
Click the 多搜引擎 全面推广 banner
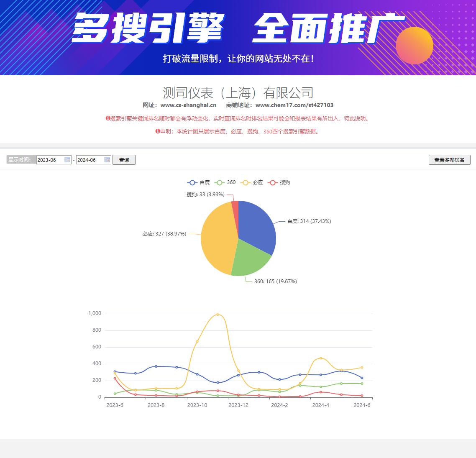pos(238,38)
